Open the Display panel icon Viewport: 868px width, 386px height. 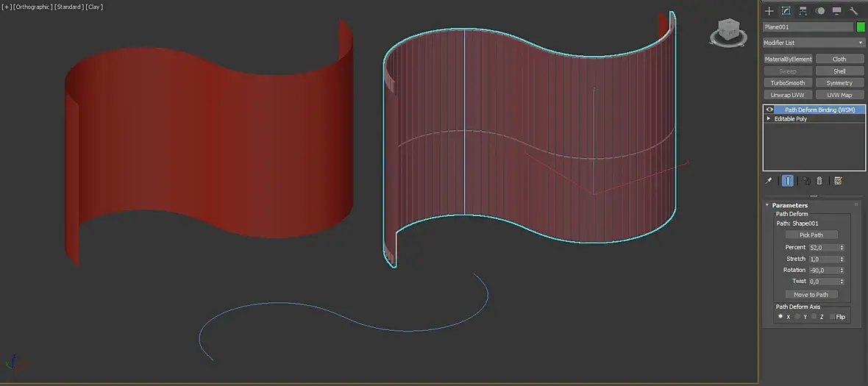coord(836,11)
